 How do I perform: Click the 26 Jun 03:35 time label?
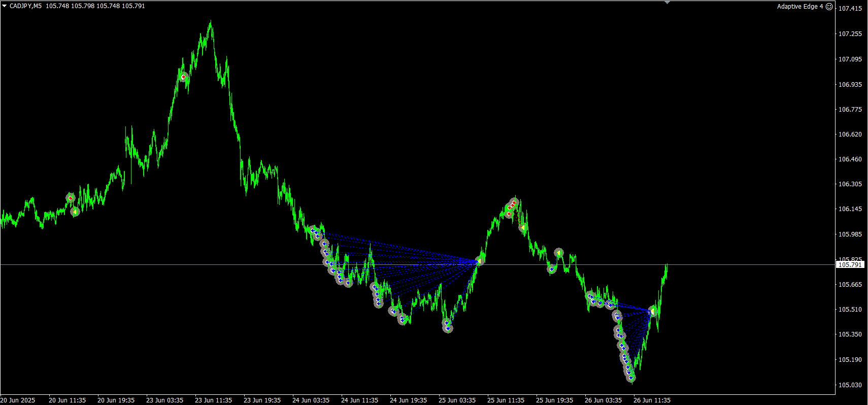click(x=603, y=400)
